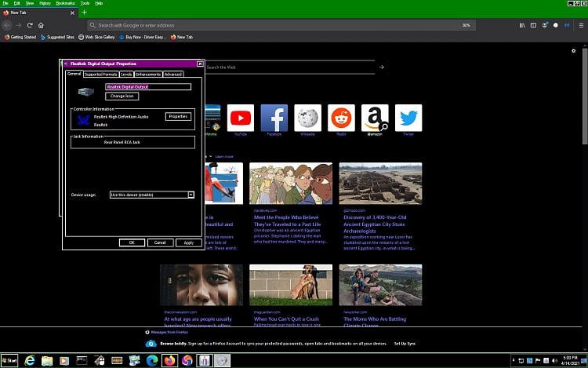Open Getting Started bookmark
588x368 pixels.
click(20, 37)
